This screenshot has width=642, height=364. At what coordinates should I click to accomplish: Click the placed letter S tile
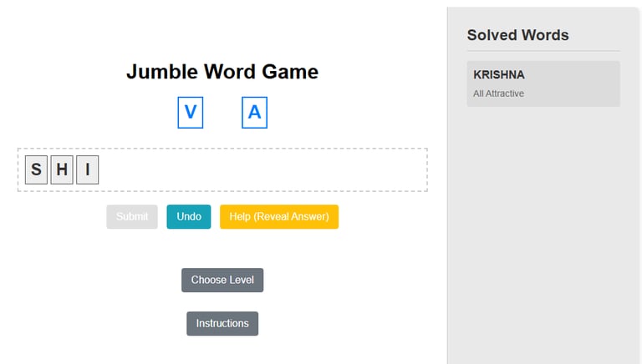36,169
